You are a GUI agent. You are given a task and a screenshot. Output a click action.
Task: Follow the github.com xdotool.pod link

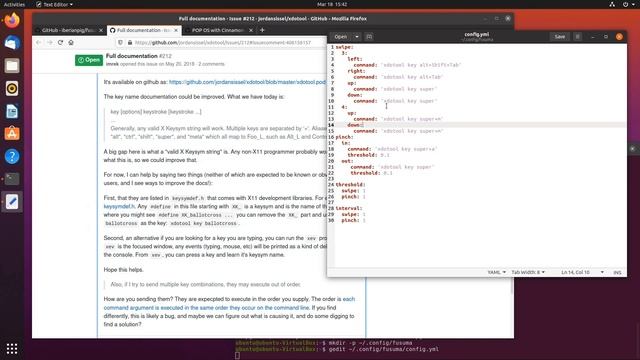[x=247, y=82]
